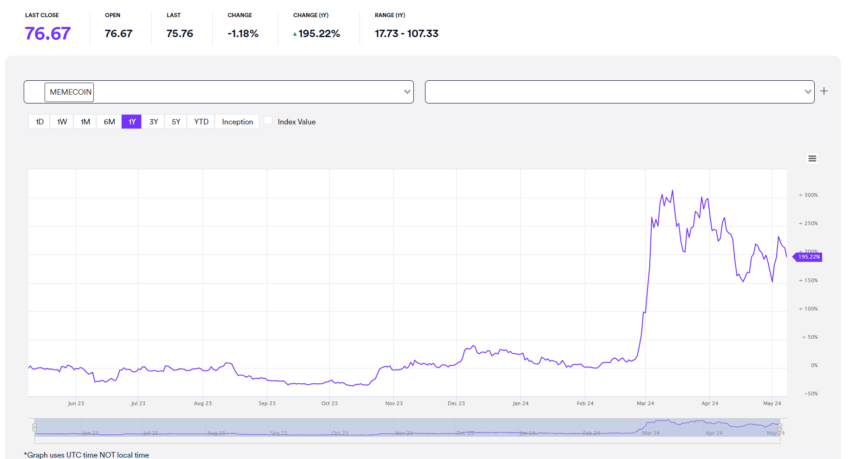Open the chart hamburger menu icon

(x=812, y=159)
